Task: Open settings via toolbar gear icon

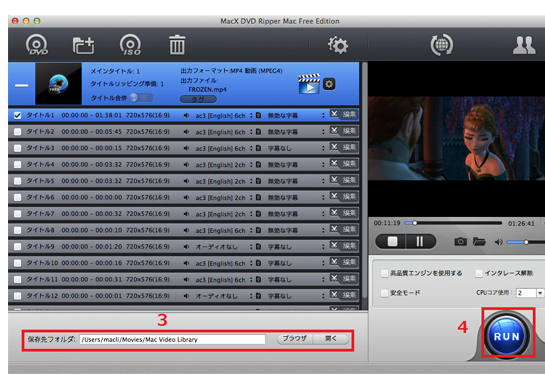Action: pos(337,45)
